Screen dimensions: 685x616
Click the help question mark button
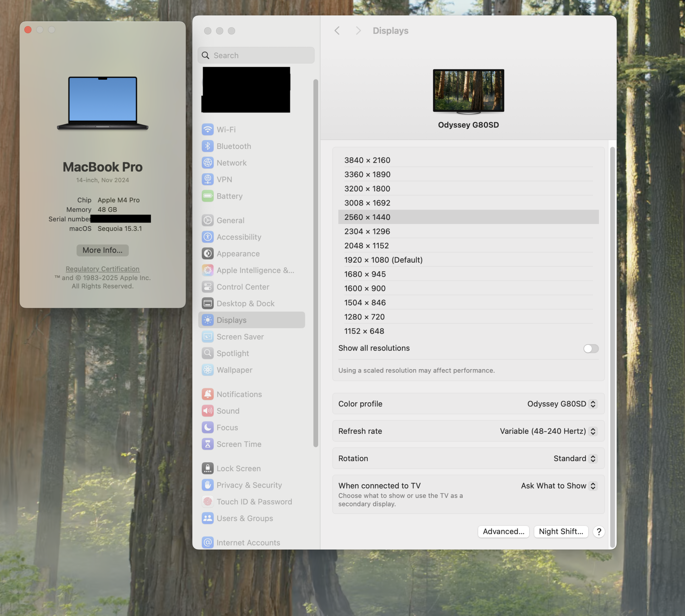pos(599,531)
